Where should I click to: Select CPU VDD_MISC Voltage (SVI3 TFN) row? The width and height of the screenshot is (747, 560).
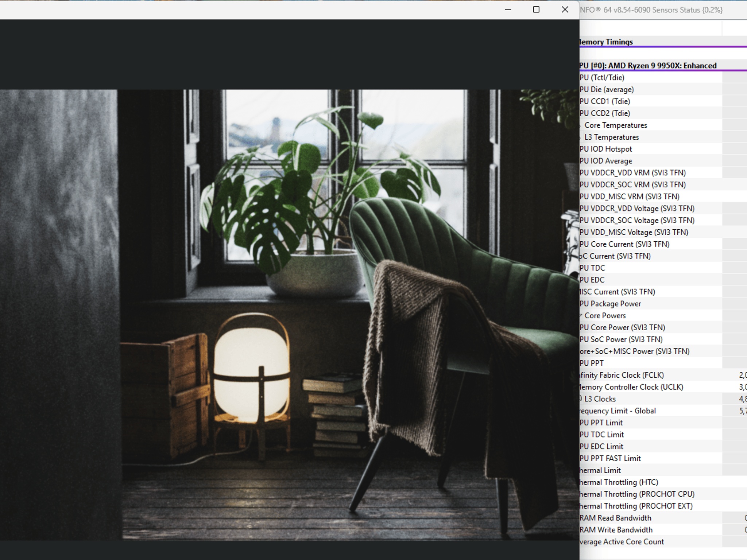663,233
